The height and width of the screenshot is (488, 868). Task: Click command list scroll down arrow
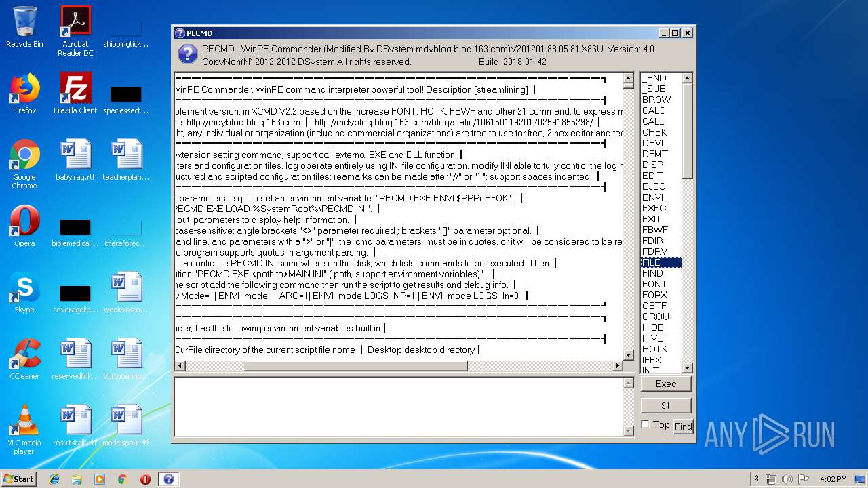pos(687,368)
